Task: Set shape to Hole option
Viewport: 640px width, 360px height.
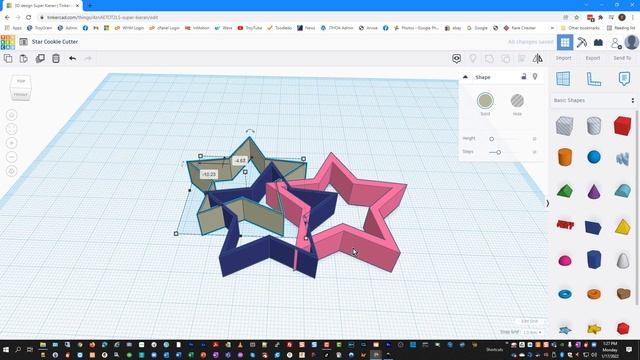Action: click(x=517, y=101)
